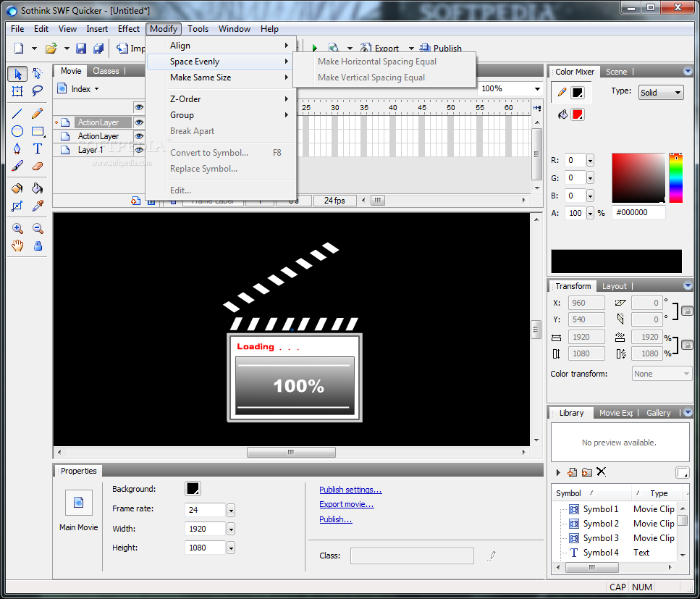Image resolution: width=700 pixels, height=599 pixels.
Task: Click the Save disk icon
Action: pyautogui.click(x=81, y=49)
